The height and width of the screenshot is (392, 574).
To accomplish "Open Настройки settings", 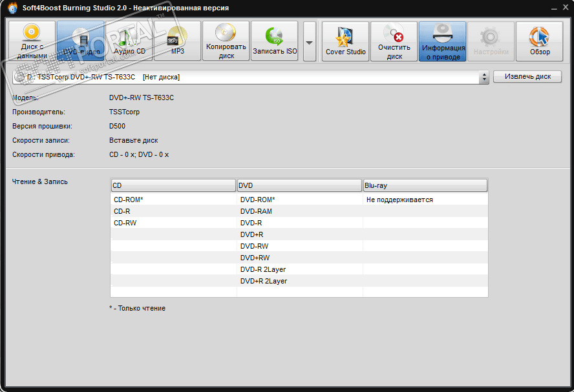I will click(491, 41).
